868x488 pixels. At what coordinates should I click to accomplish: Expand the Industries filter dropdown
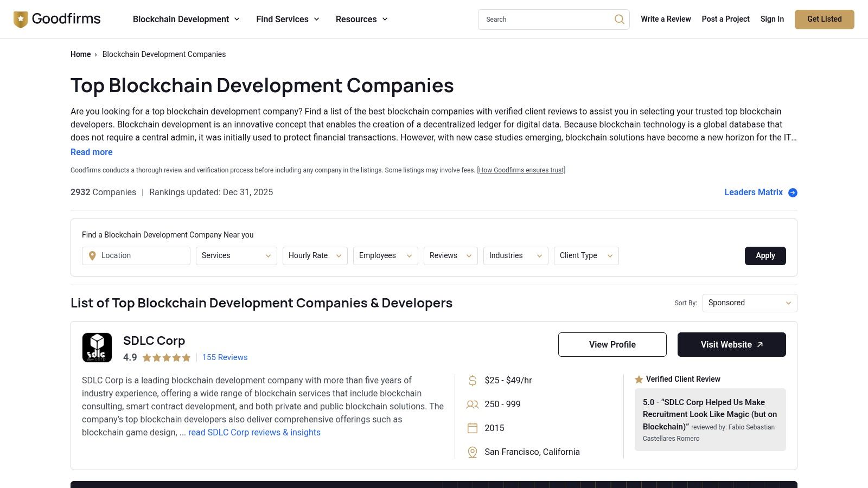(516, 256)
